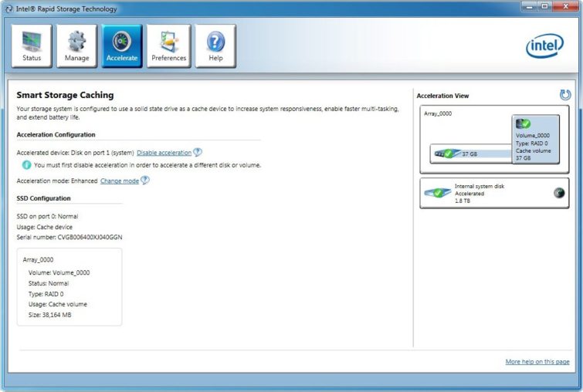
Task: Minimize the Rapid Storage Technology window
Action: [529, 6]
